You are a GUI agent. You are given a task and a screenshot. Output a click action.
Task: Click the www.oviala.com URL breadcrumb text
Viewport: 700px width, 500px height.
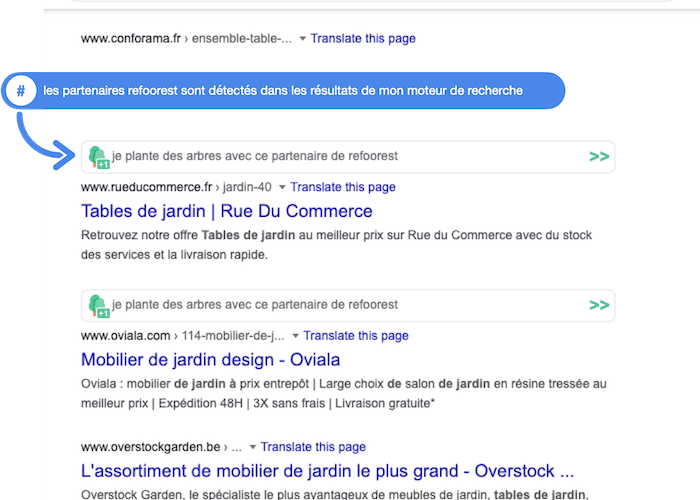point(183,335)
